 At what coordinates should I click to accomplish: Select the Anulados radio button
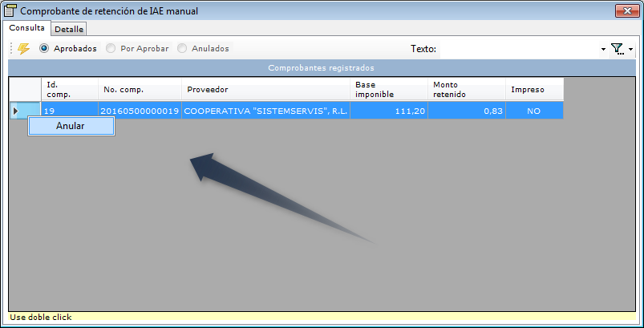point(182,48)
